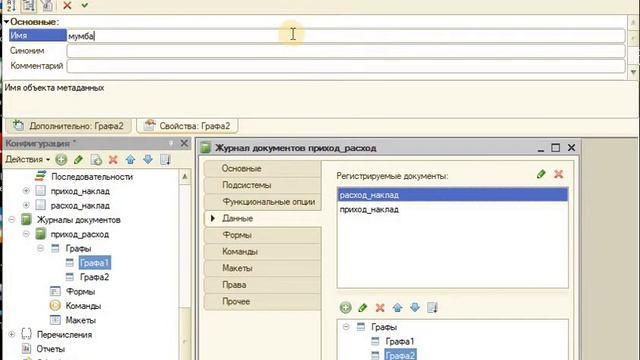Open the Права section tab
Viewport: 640px width, 360px height.
click(x=262, y=285)
